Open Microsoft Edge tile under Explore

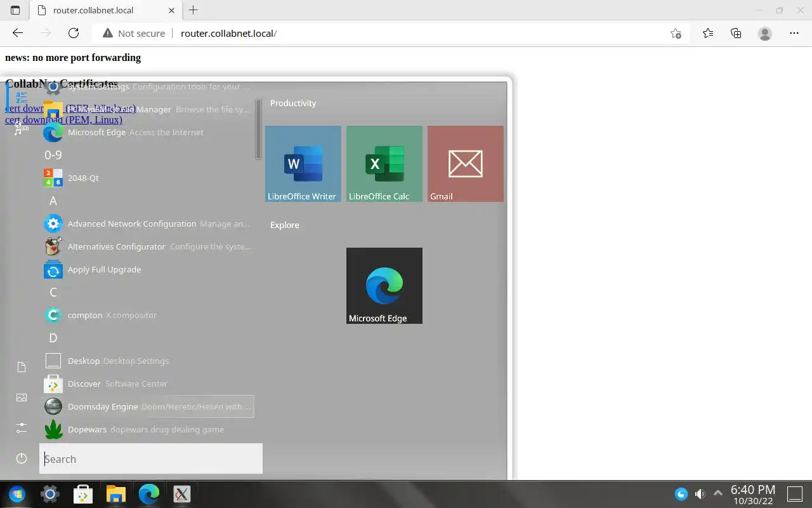[x=384, y=286]
